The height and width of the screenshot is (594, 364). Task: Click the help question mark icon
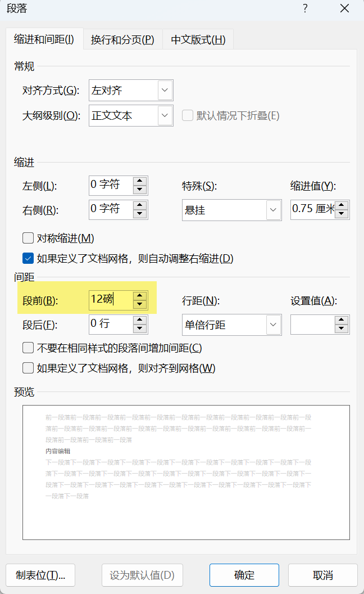[x=306, y=8]
